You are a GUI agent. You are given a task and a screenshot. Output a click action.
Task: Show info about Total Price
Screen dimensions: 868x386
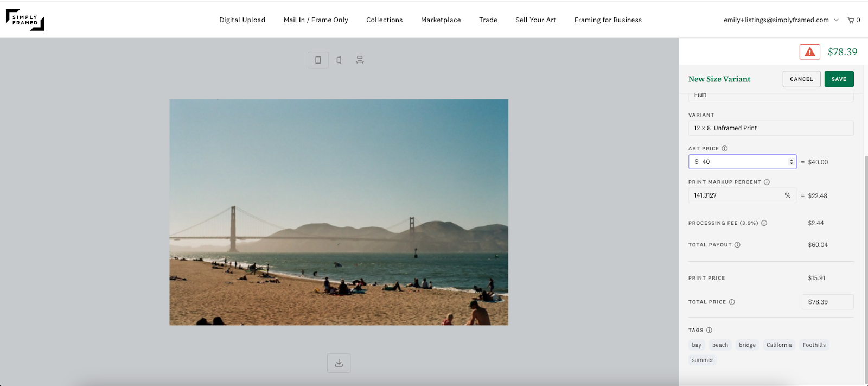(x=732, y=302)
